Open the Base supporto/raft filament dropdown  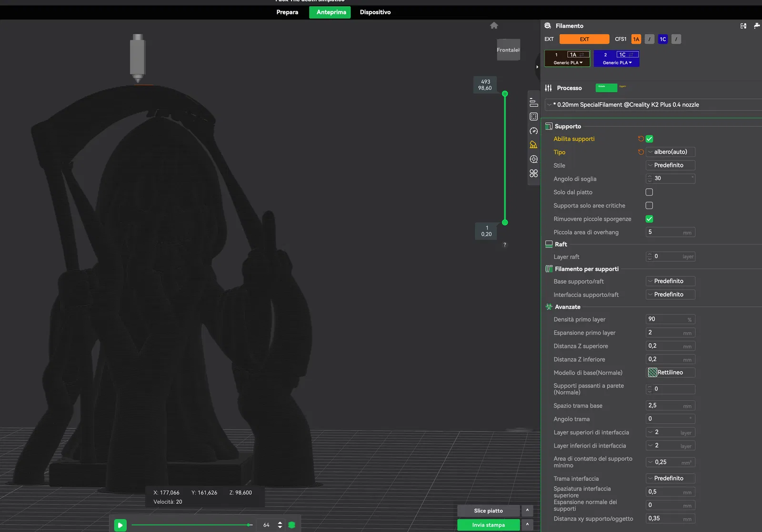[670, 281]
